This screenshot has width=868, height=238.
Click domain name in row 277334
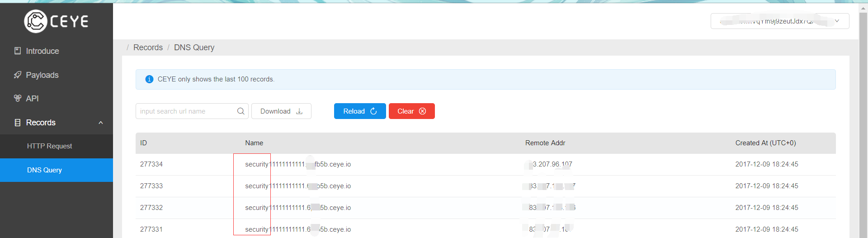[298, 164]
